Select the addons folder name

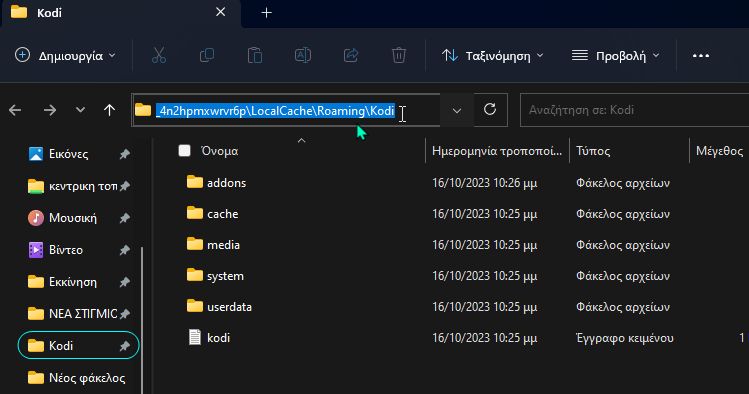[x=226, y=183]
